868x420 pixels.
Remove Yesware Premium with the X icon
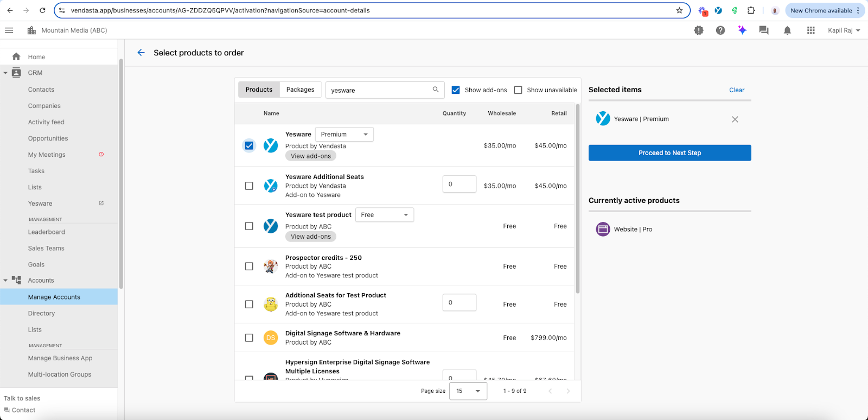(x=735, y=119)
